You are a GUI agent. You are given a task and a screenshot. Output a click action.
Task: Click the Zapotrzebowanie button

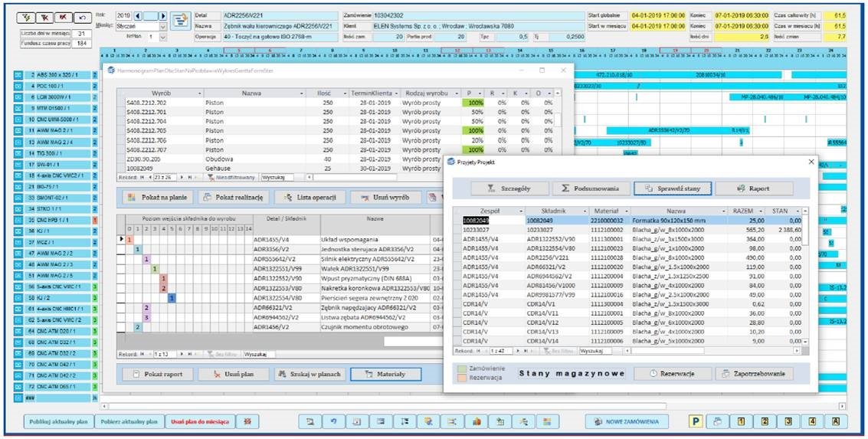click(754, 374)
